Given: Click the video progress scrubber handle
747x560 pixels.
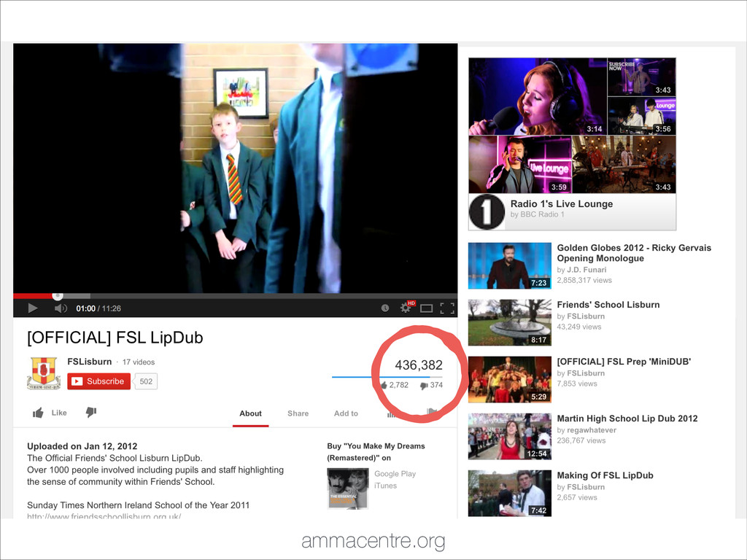Looking at the screenshot, I should pyautogui.click(x=57, y=296).
